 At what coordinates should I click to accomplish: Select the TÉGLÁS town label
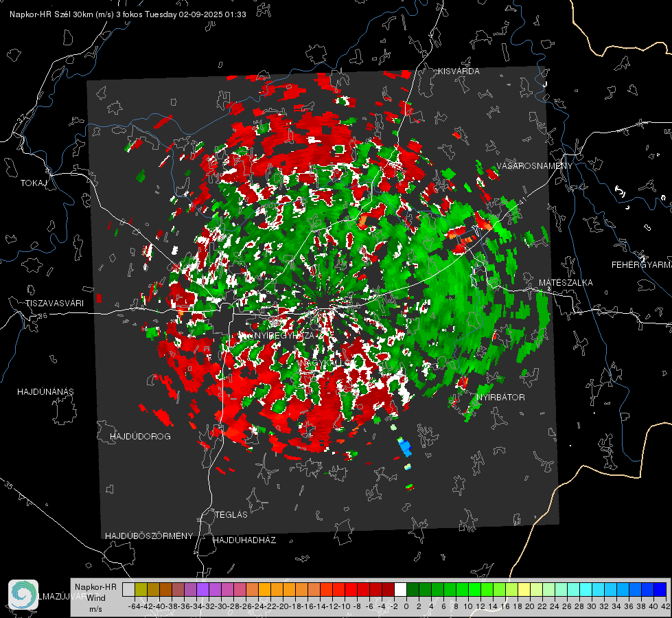pyautogui.click(x=231, y=515)
